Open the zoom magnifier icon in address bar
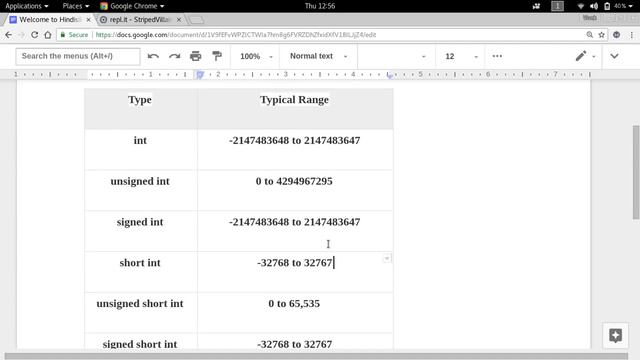This screenshot has width=640, height=360. coord(589,35)
